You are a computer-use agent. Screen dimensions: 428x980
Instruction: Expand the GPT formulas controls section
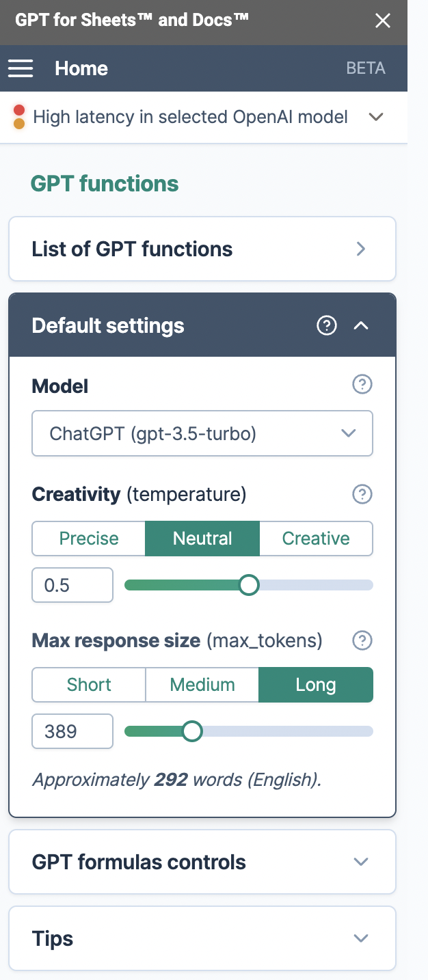point(202,862)
